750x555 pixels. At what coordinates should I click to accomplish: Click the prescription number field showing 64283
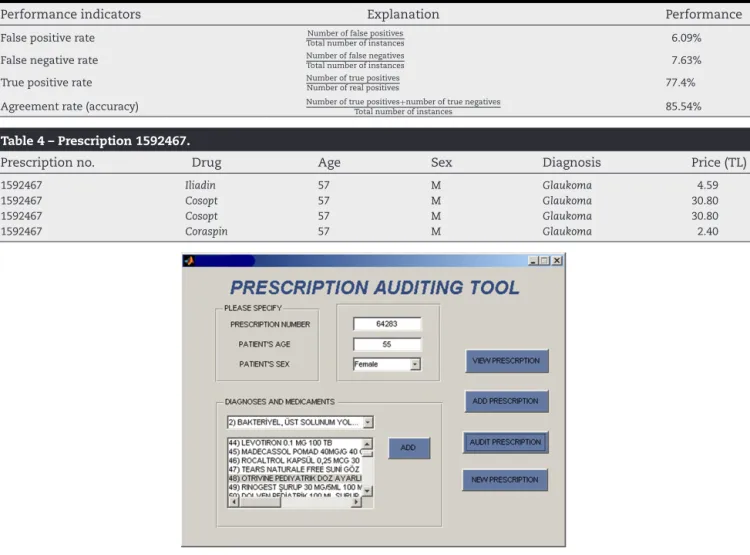click(x=387, y=324)
